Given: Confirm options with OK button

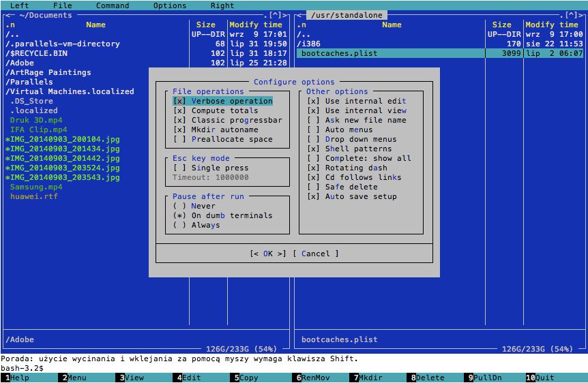Looking at the screenshot, I should (268, 254).
